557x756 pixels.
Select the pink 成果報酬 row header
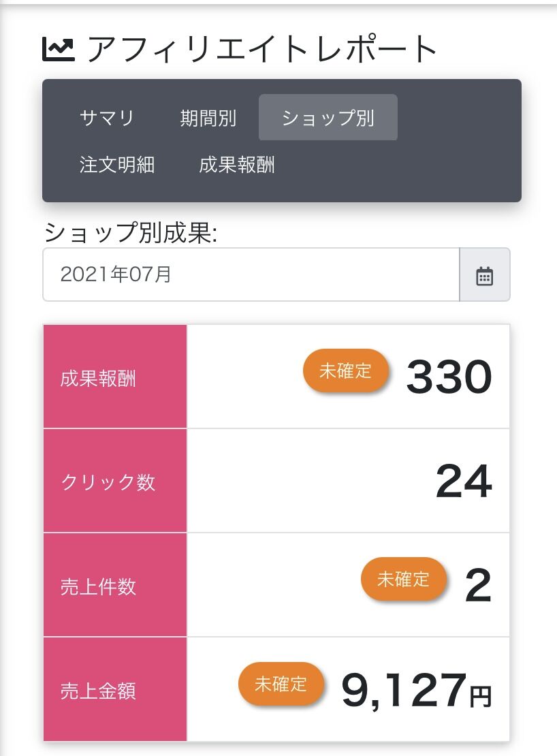115,377
